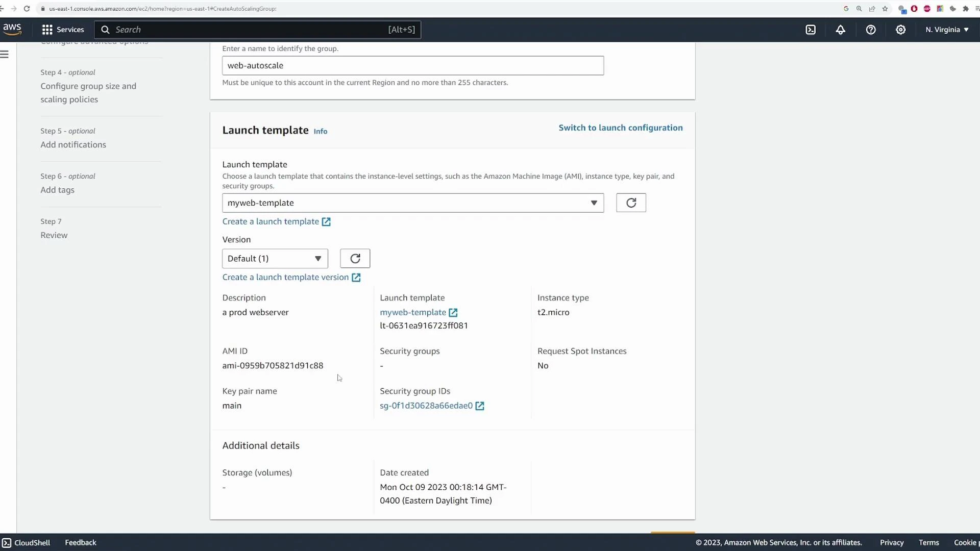Click Switch to launch configuration
980x551 pixels.
coord(621,128)
